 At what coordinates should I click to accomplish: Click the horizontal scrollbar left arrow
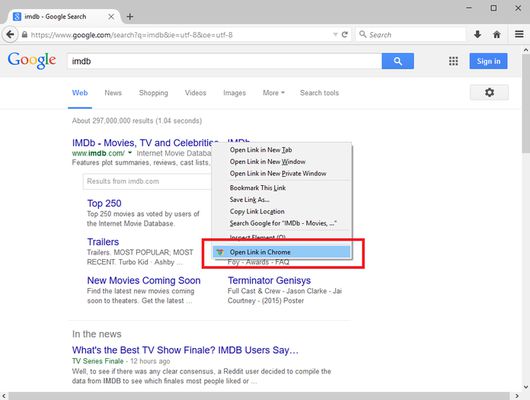4,396
